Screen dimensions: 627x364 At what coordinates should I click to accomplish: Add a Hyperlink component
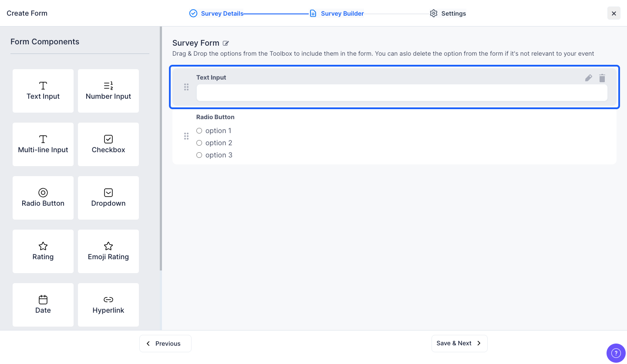pos(108,305)
